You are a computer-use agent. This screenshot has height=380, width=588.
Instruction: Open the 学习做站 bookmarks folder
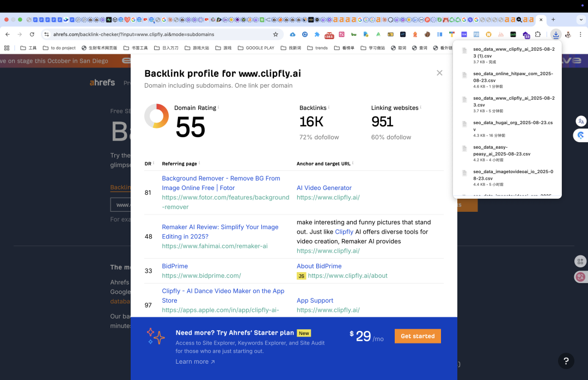[x=373, y=48]
